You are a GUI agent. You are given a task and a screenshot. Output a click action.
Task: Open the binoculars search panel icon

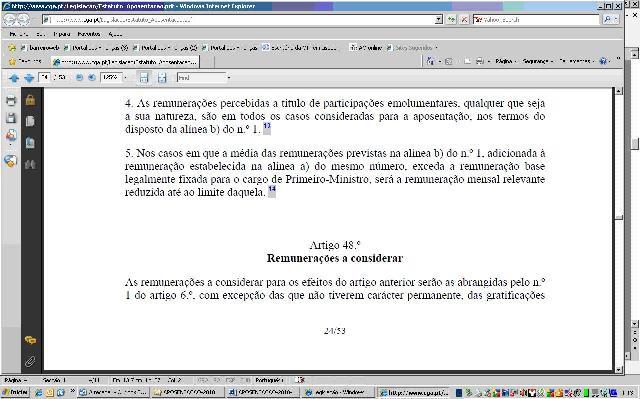(x=30, y=164)
